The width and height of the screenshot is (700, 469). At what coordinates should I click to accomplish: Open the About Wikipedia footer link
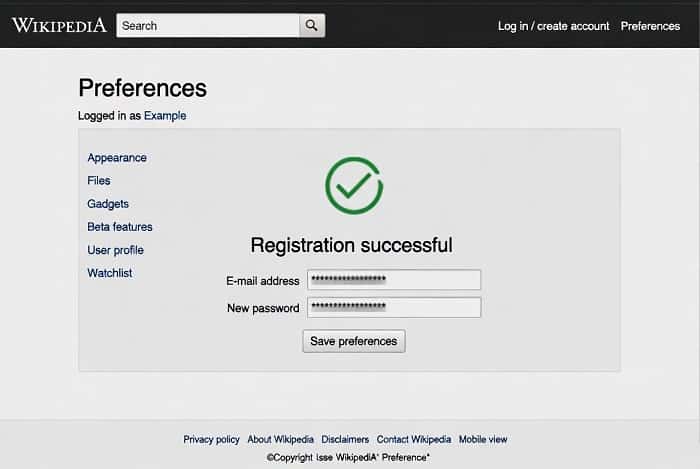[x=281, y=439]
